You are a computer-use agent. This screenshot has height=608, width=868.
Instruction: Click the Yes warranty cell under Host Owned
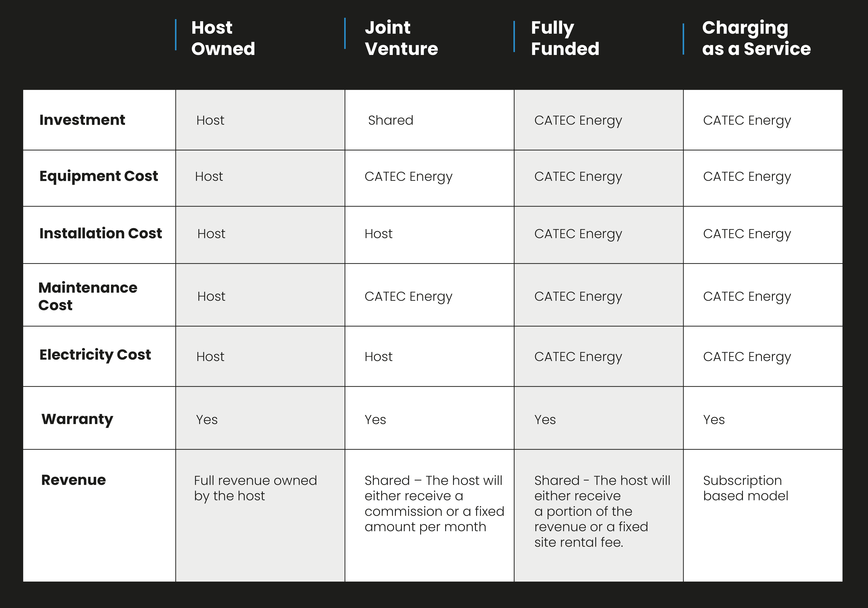[x=206, y=420]
